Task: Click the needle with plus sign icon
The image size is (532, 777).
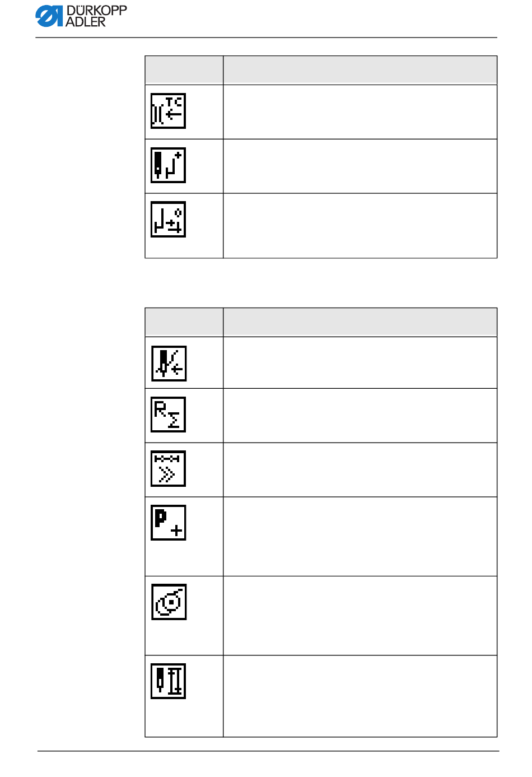Action: click(x=168, y=165)
